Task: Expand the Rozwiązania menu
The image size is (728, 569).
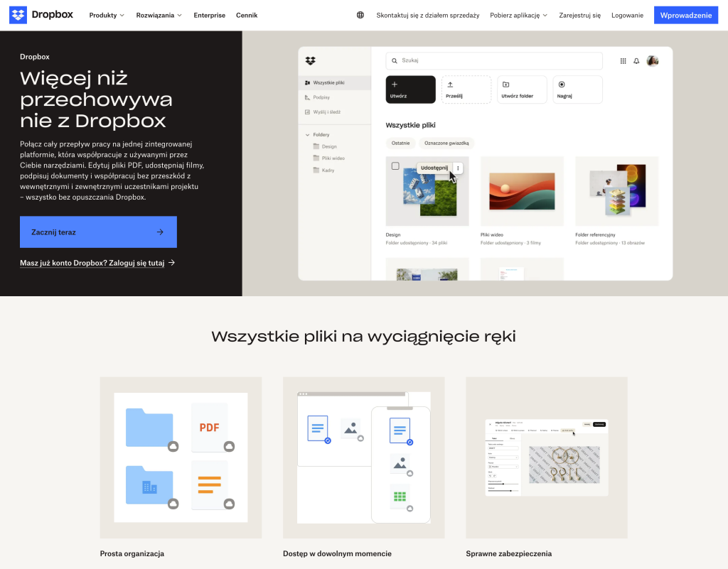Action: coord(159,16)
